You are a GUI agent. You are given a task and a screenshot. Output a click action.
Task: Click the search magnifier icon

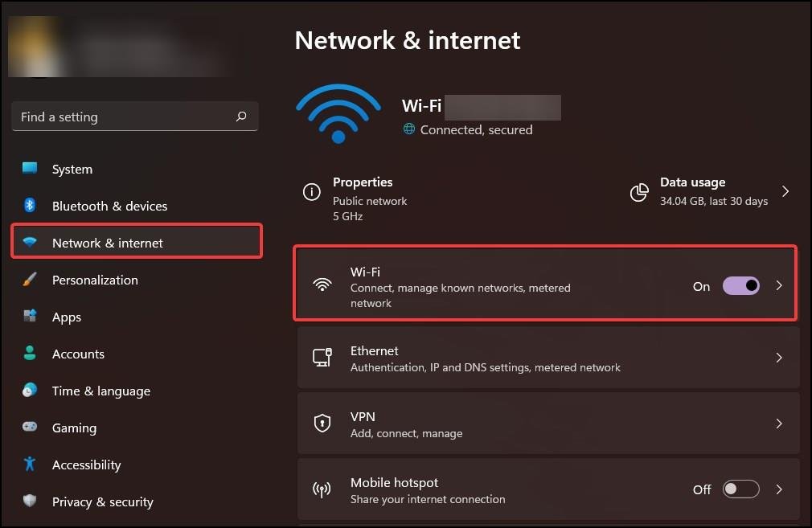pyautogui.click(x=241, y=117)
